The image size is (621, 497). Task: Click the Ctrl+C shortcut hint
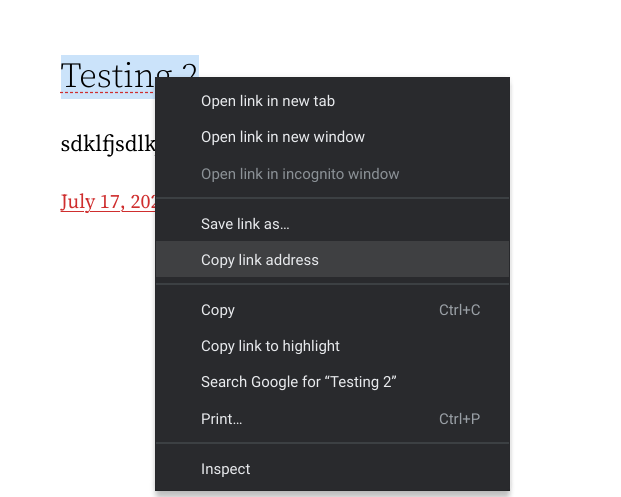[x=459, y=310]
